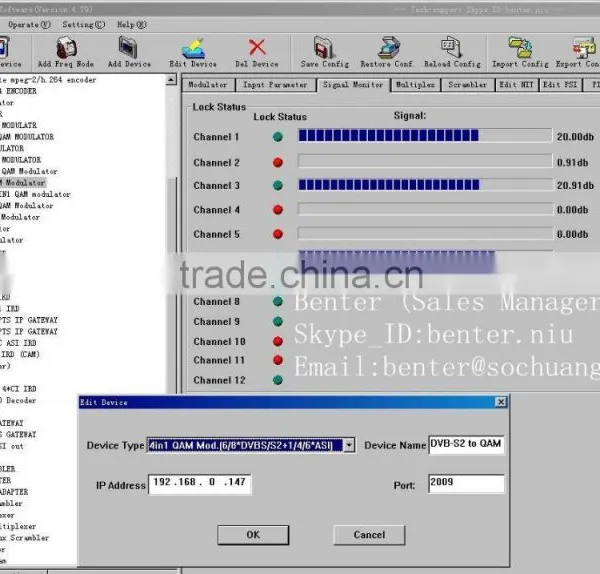600x574 pixels.
Task: Click the IP Address input field
Action: (200, 484)
